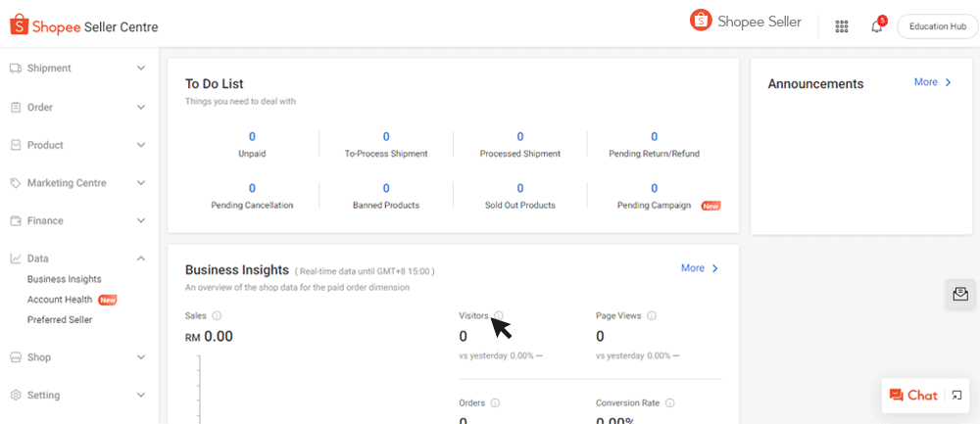
Task: Click More link in Announcements
Action: (932, 82)
